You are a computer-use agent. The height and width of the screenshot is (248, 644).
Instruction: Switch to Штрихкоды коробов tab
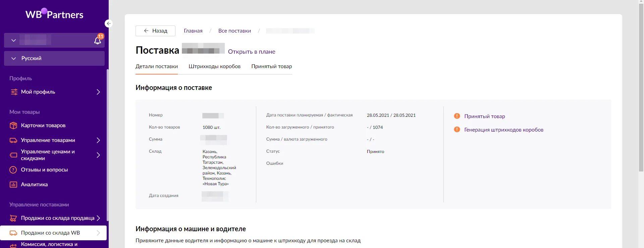(x=215, y=66)
